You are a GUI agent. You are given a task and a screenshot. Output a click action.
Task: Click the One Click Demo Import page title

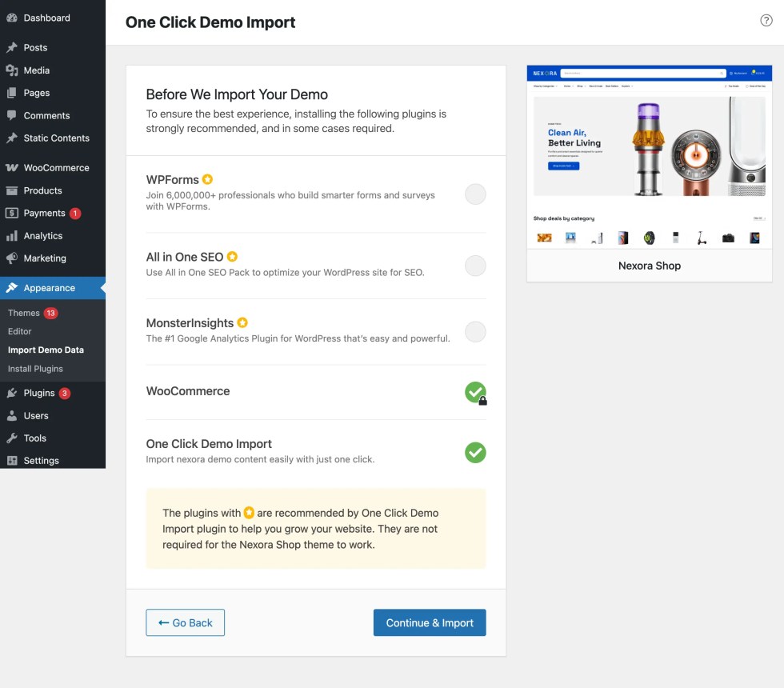point(210,22)
